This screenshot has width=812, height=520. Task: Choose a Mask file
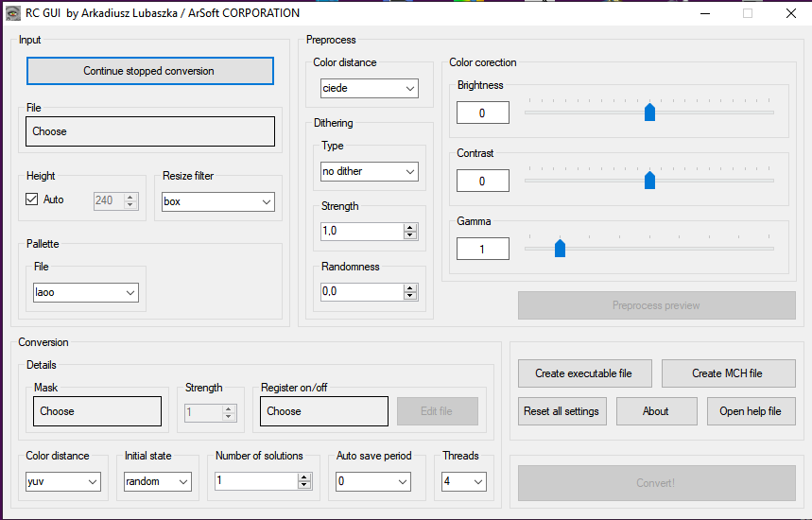(97, 411)
